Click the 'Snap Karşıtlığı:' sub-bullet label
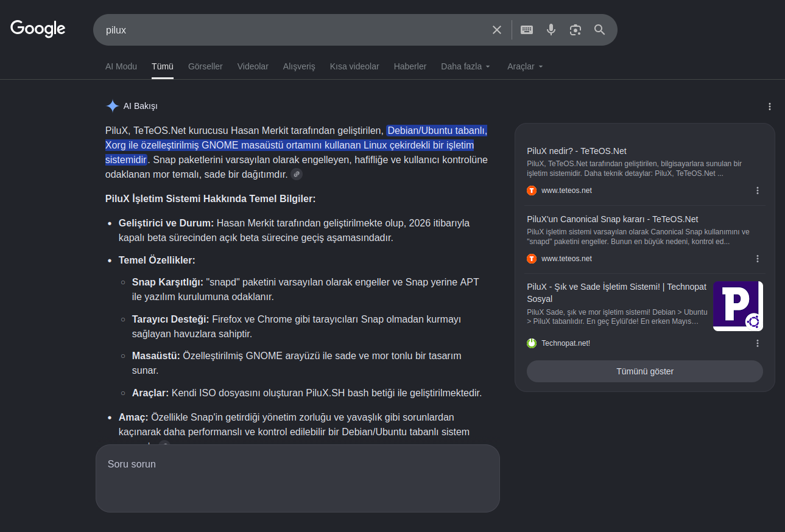The image size is (785, 532). click(167, 282)
